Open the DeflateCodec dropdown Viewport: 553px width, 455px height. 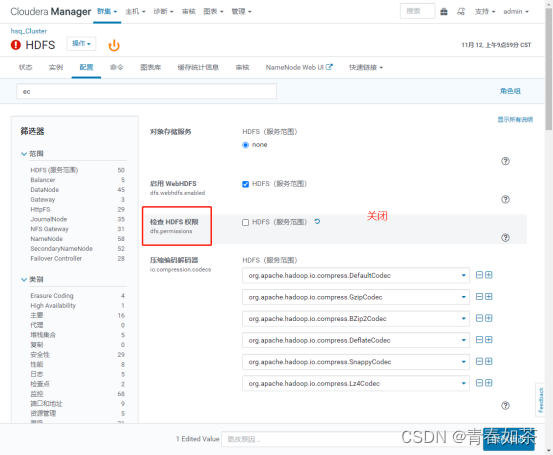click(356, 340)
